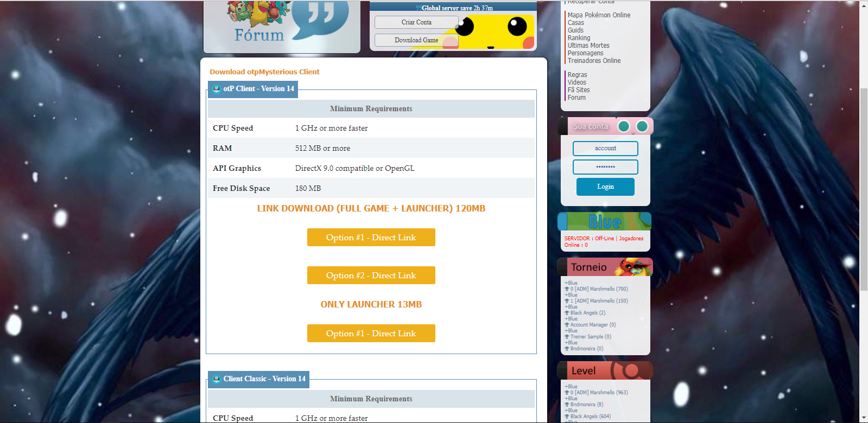Click the page scrollbar down arrow

point(864,418)
